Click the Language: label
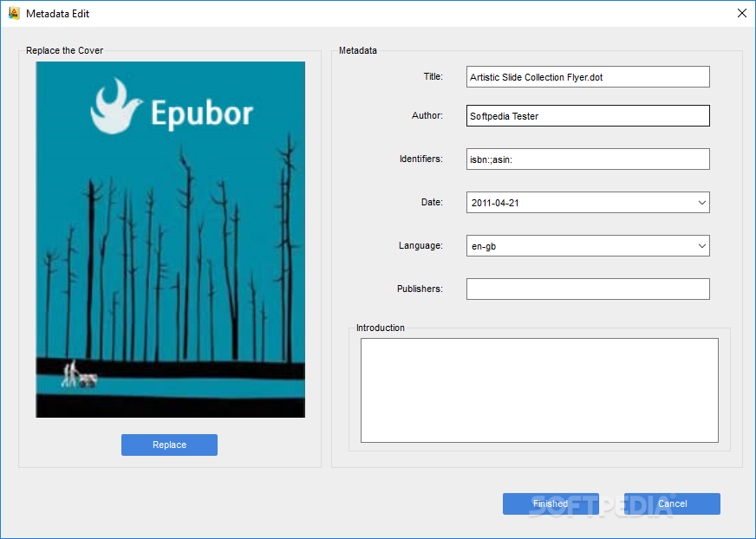The width and height of the screenshot is (756, 539). [420, 245]
